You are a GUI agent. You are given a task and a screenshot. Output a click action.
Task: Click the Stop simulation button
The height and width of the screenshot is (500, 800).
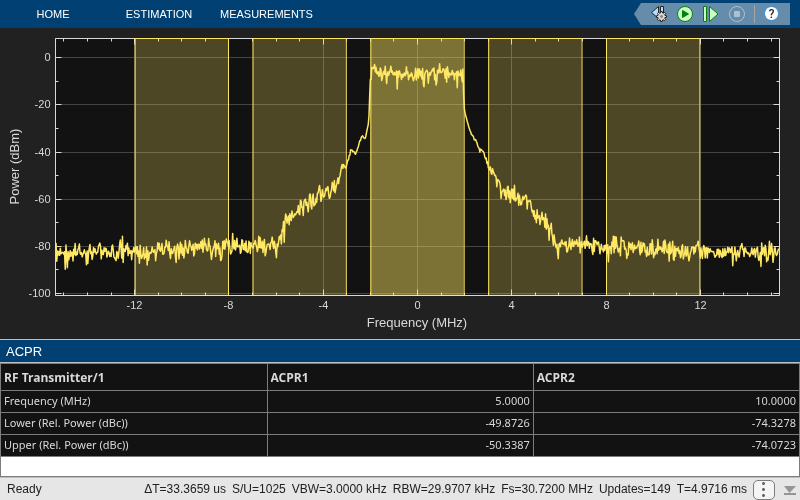[736, 14]
